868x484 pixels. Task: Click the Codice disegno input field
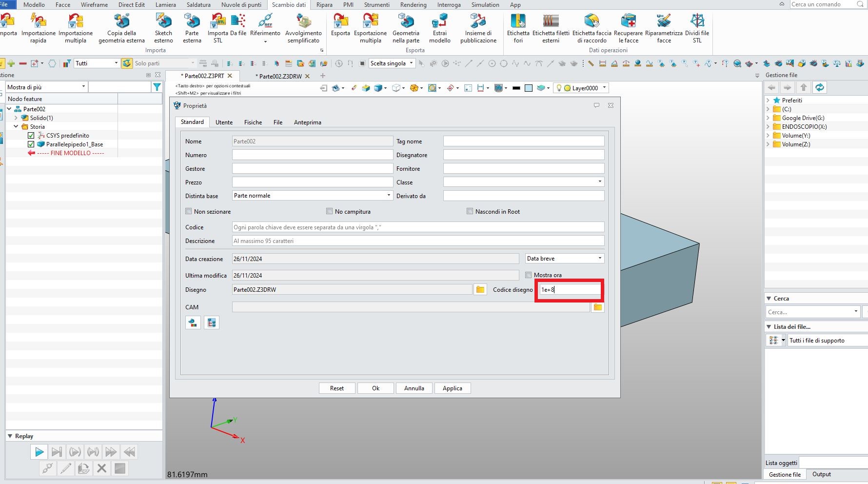(x=570, y=289)
